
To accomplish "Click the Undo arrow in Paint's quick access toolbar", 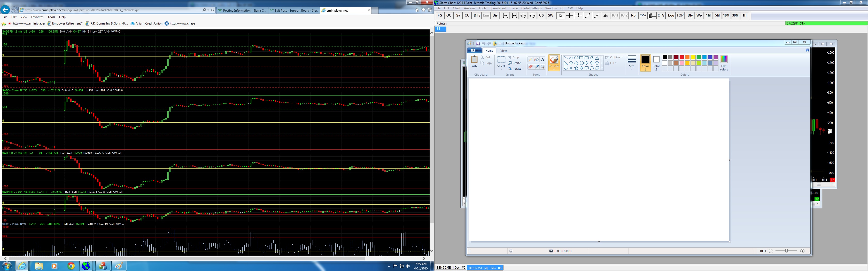I will [484, 43].
